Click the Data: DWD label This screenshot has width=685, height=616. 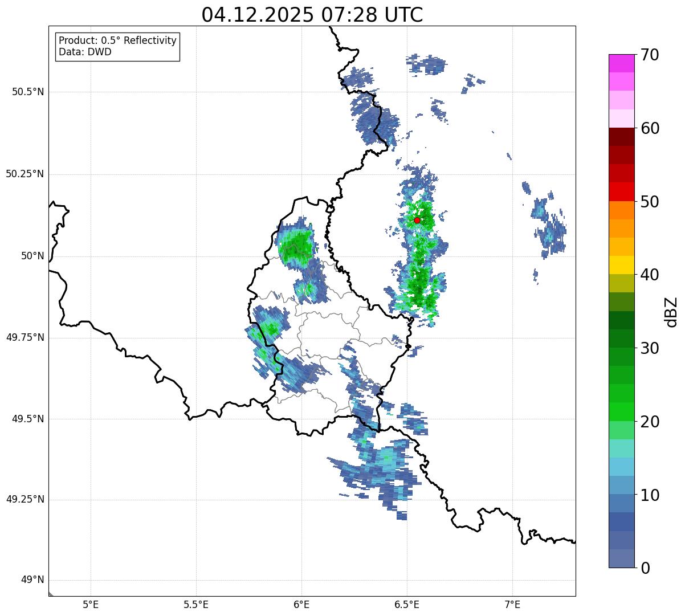tap(85, 52)
